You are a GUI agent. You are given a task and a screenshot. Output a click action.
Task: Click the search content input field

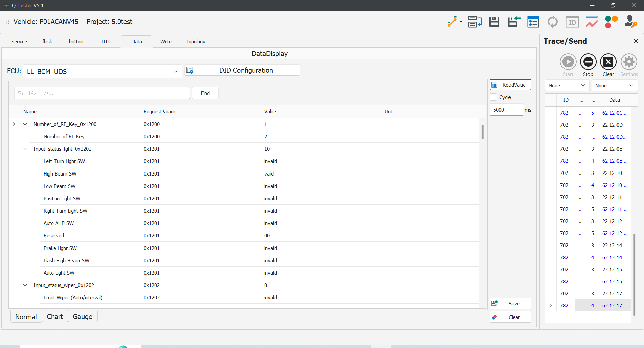click(102, 93)
